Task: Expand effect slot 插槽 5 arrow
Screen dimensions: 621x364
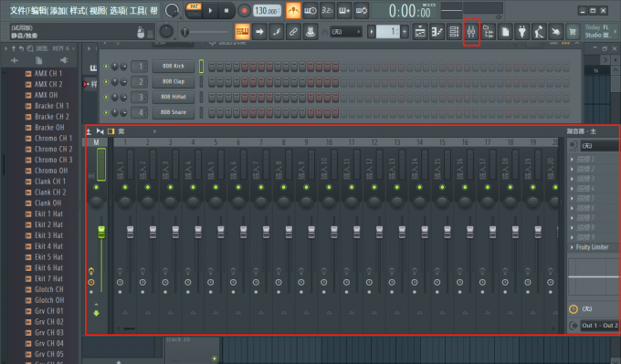Action: (572, 198)
